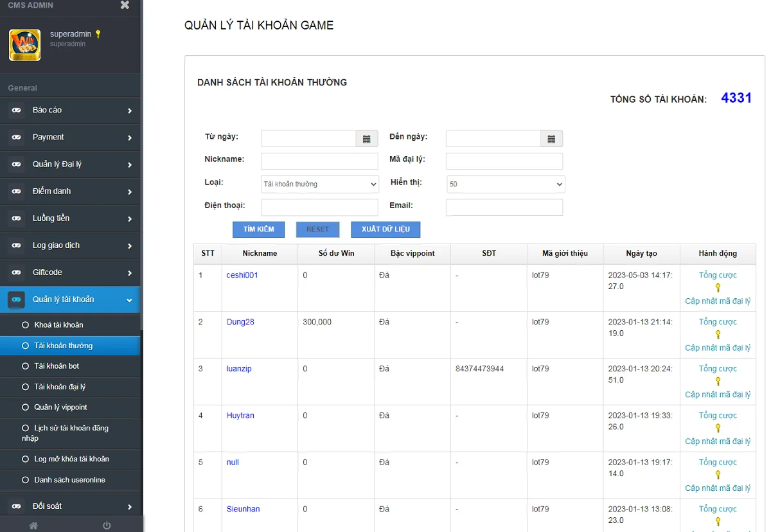
Task: Open the Đến ngày calendar picker icon
Action: (x=551, y=139)
